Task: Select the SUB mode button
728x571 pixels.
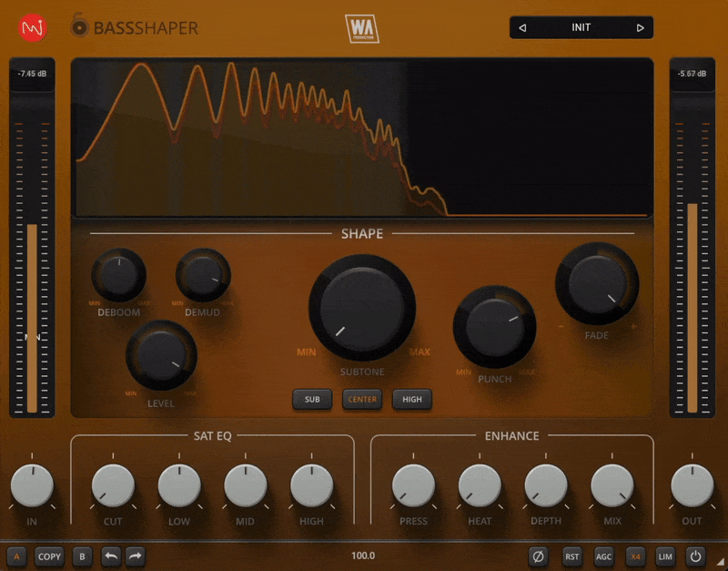Action: (312, 399)
